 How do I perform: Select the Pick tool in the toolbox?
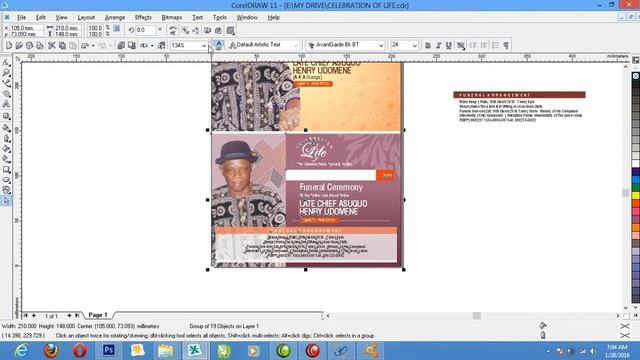(x=6, y=201)
